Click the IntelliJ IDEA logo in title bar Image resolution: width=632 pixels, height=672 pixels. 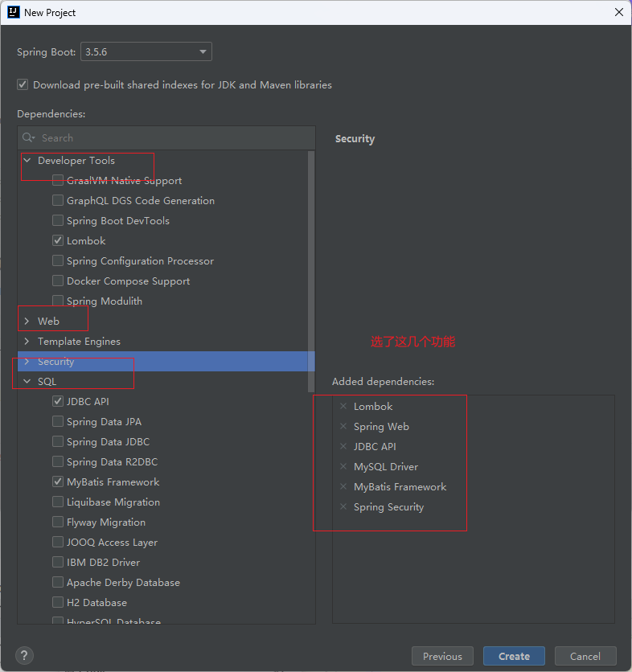click(14, 12)
